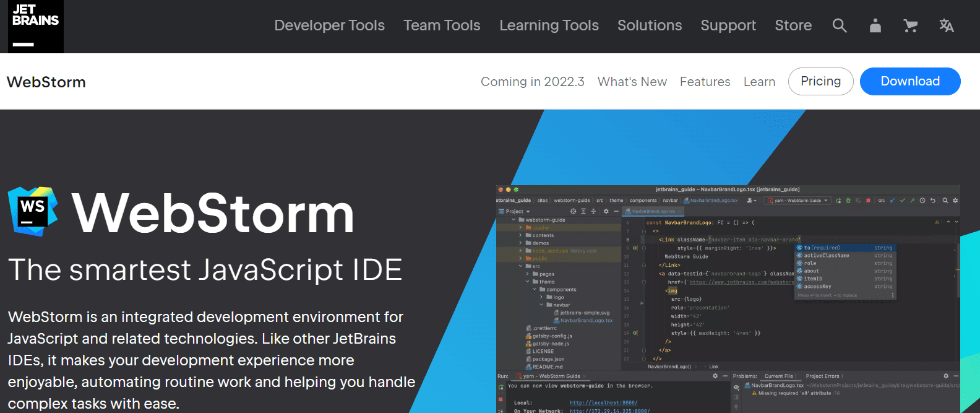Screen dimensions: 980x413
Task: Open the Team Tools menu
Action: click(442, 25)
